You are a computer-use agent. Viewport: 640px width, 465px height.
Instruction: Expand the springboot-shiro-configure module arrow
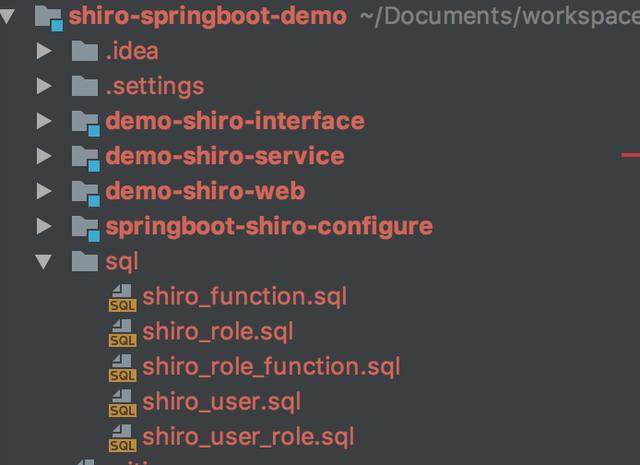44,226
